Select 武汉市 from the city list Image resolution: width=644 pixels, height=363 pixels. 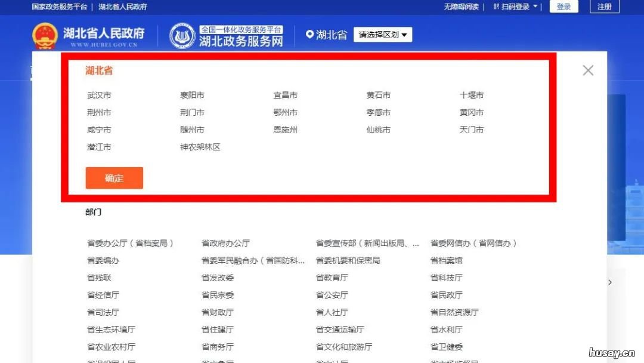(x=99, y=94)
